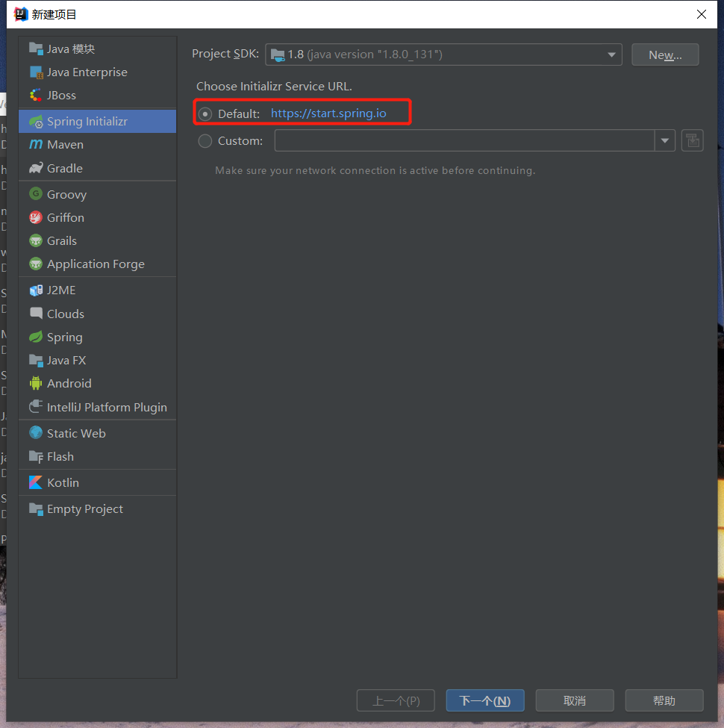Click the New... SDK button
Image resolution: width=724 pixels, height=728 pixels.
[x=664, y=55]
